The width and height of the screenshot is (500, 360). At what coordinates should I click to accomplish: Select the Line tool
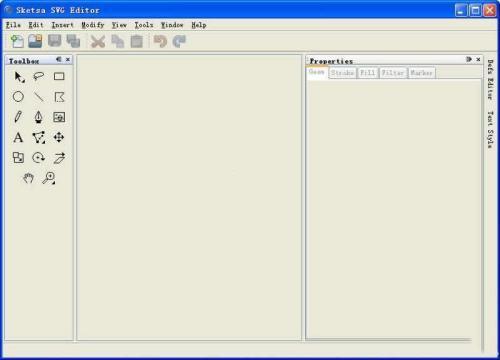(x=39, y=97)
